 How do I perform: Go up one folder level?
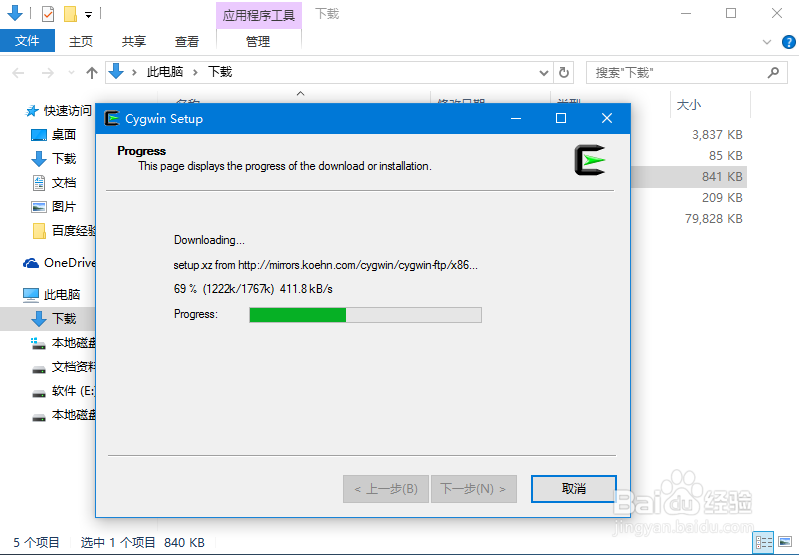pyautogui.click(x=92, y=73)
